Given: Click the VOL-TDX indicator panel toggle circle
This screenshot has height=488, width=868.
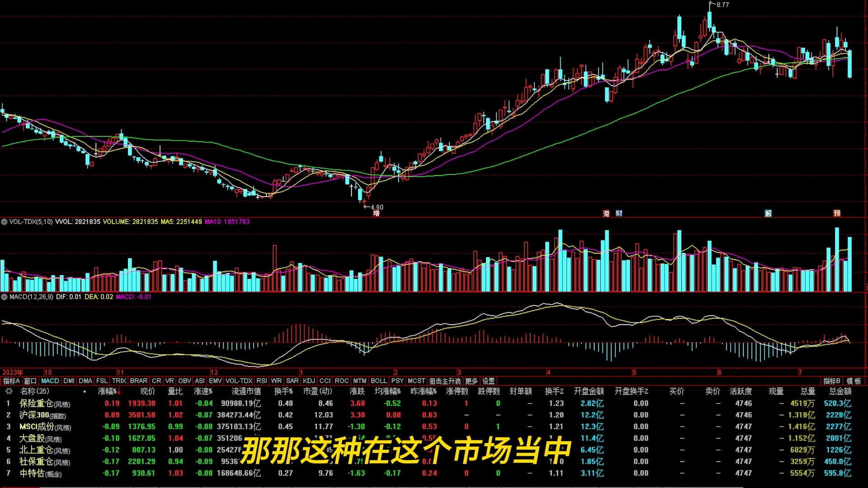Looking at the screenshot, I should [5, 222].
